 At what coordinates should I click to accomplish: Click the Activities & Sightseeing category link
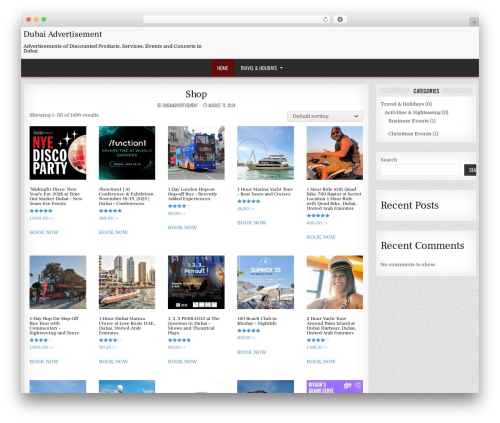pos(413,113)
